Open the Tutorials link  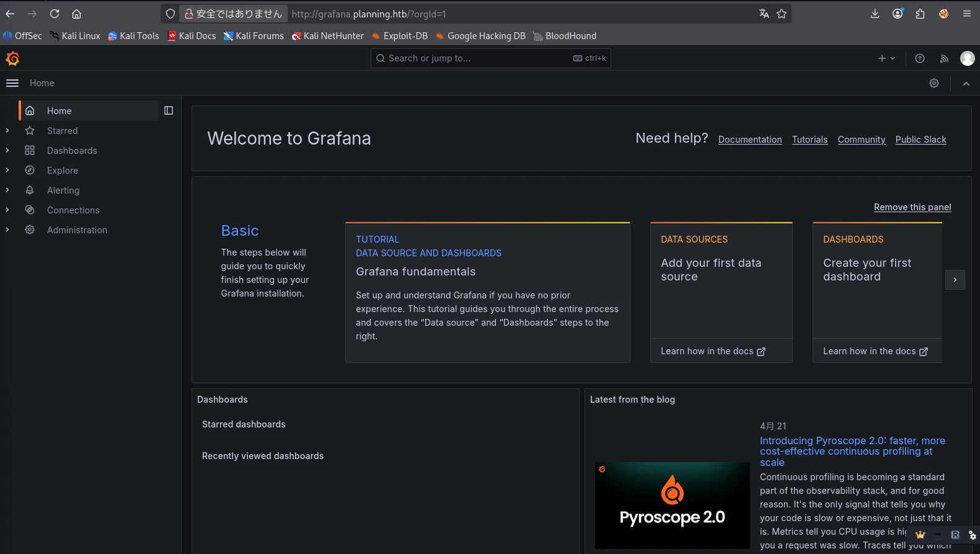click(x=810, y=140)
